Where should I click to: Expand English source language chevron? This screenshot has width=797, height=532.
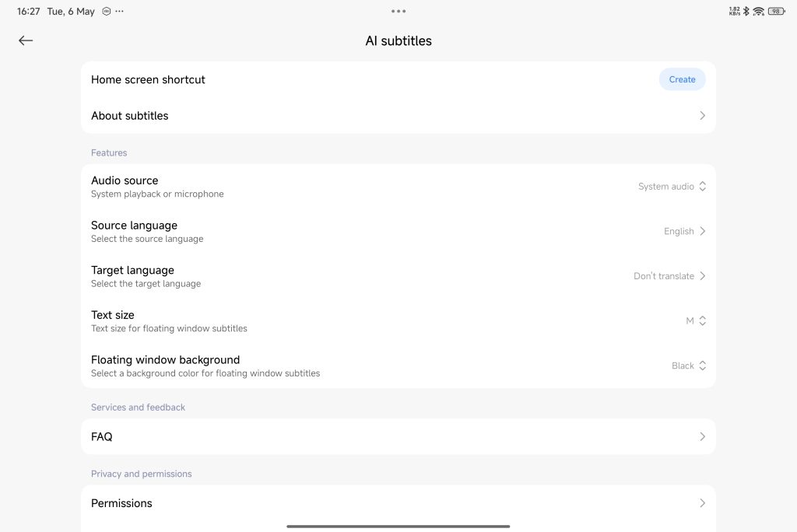pyautogui.click(x=702, y=232)
